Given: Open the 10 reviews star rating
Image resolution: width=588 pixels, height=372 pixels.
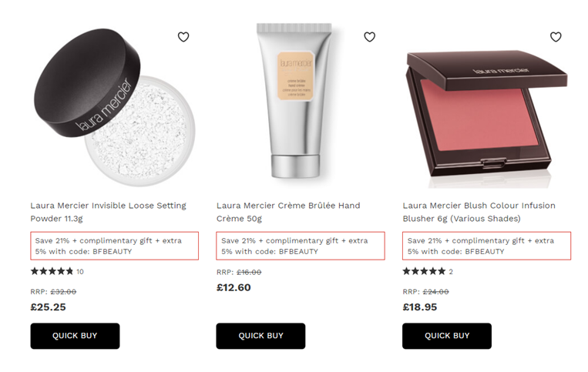Looking at the screenshot, I should tap(57, 272).
